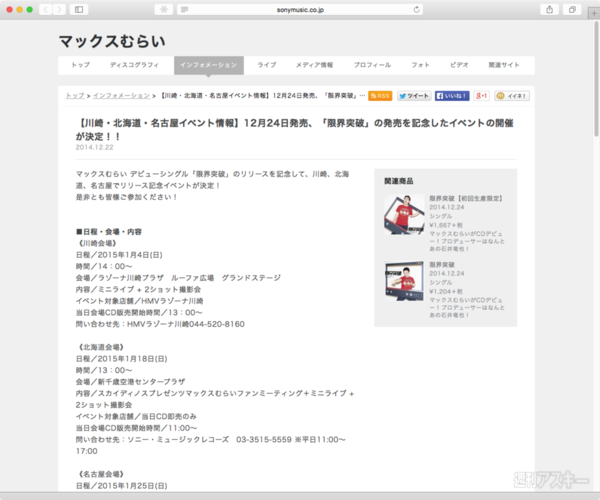Click the 《名古屋会場》 heading
This screenshot has width=600, height=500.
pyautogui.click(x=101, y=474)
